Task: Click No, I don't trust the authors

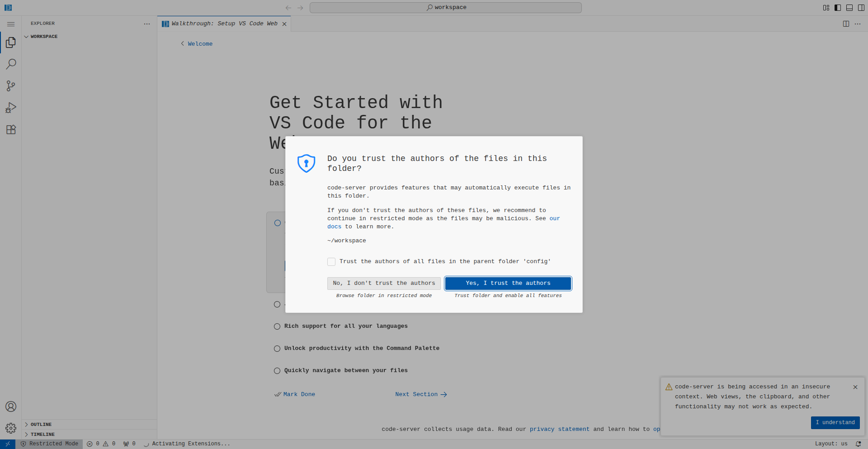Action: click(x=384, y=284)
